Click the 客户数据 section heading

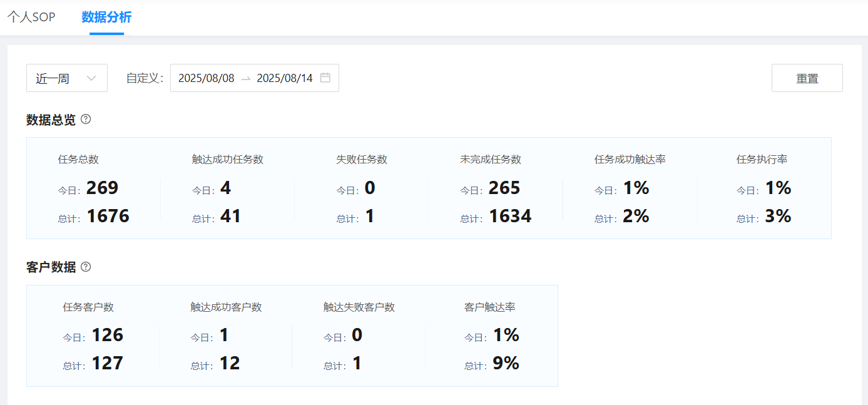(x=51, y=267)
